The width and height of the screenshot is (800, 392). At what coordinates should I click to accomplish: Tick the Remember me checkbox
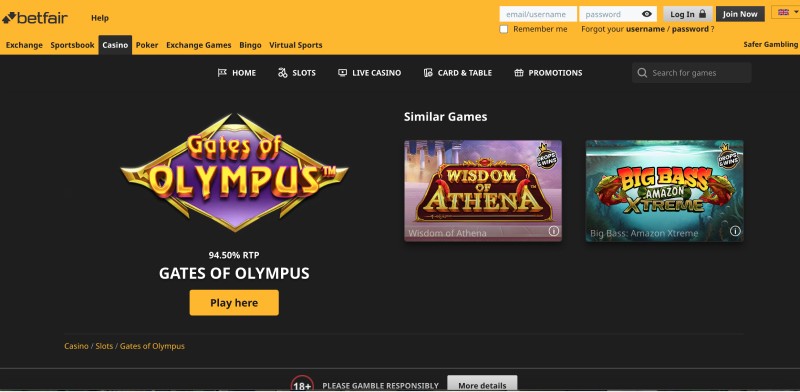[x=504, y=29]
